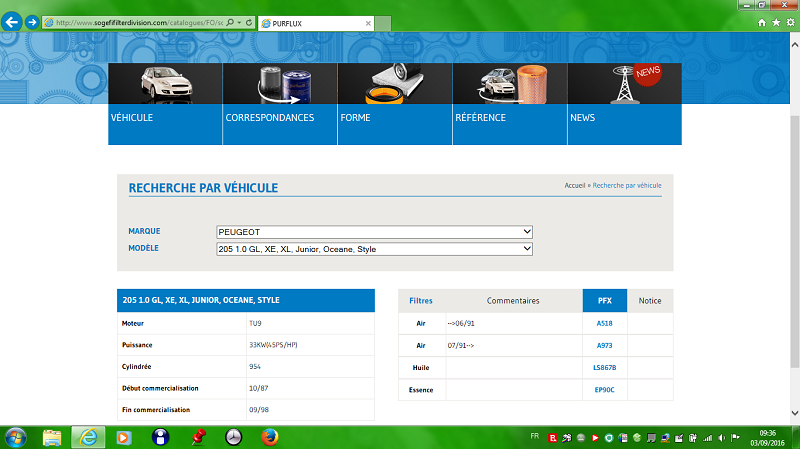Open address bar dropdown arrow

click(x=239, y=22)
